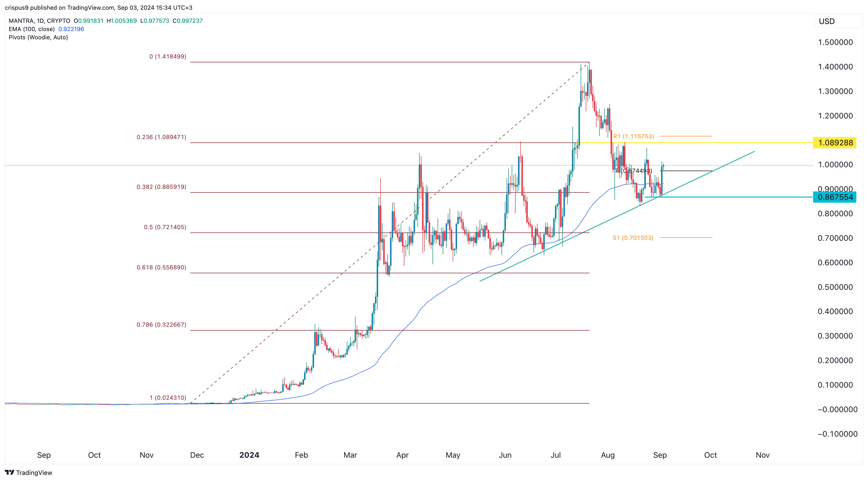Click the R1 (1.115753) pivot label
This screenshot has width=868, height=481.
pos(633,136)
